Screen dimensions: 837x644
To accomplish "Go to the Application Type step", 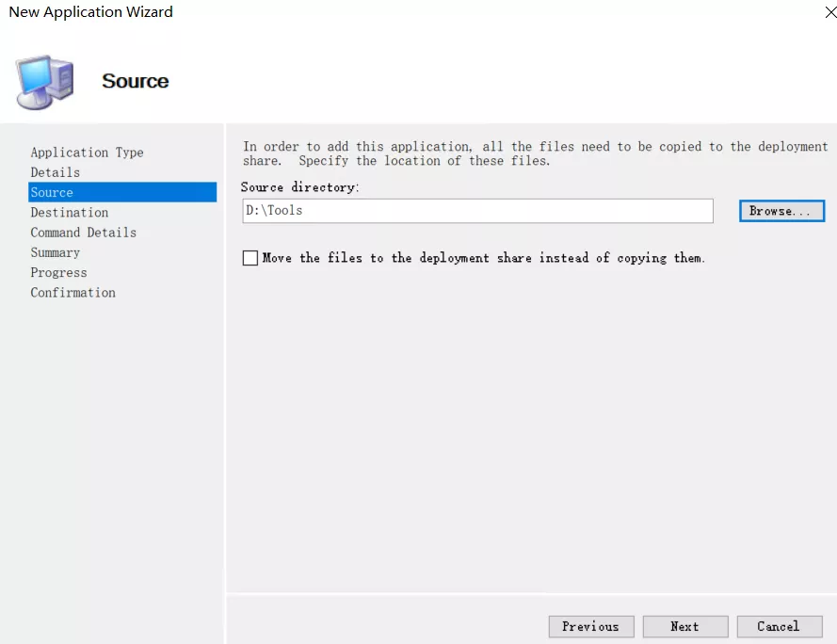I will click(x=87, y=153).
